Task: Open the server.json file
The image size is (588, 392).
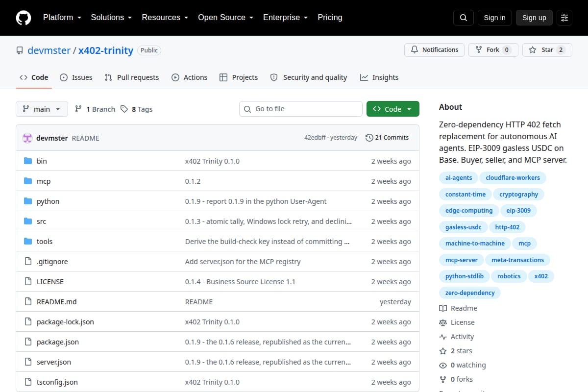Action: [54, 362]
